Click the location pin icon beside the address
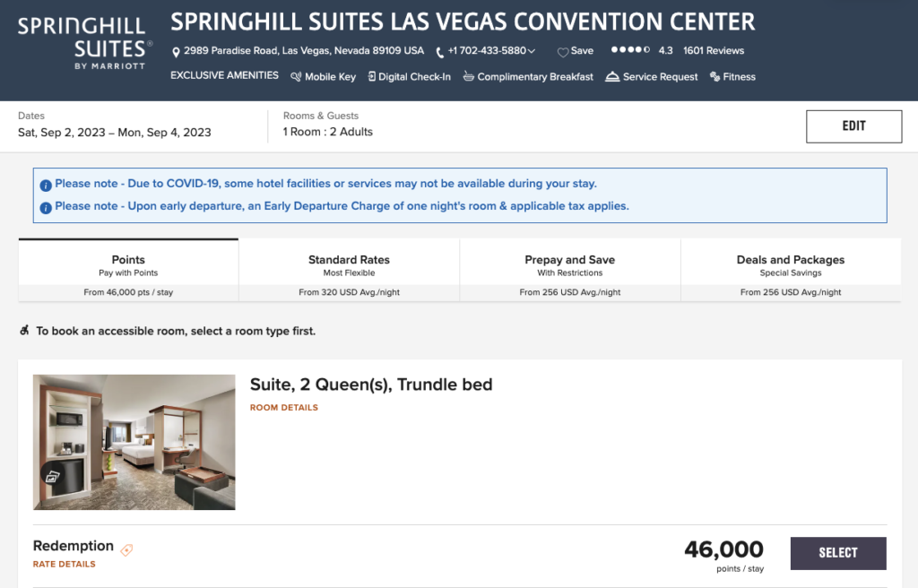The width and height of the screenshot is (918, 588). (x=177, y=51)
